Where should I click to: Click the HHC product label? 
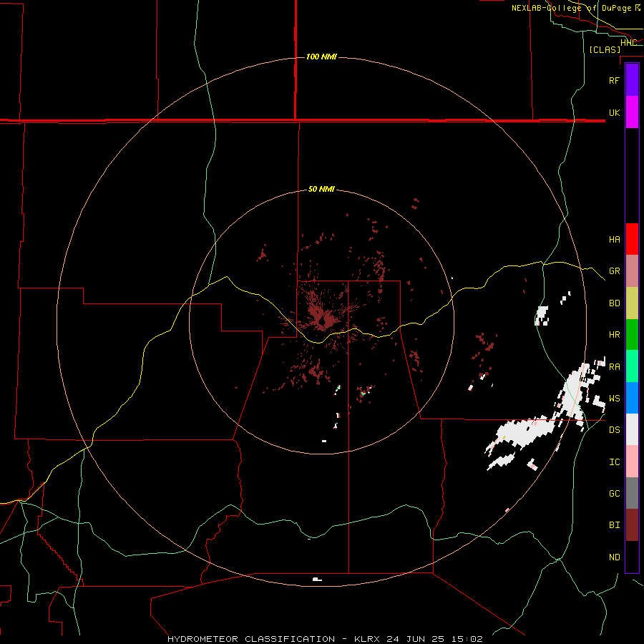point(628,42)
